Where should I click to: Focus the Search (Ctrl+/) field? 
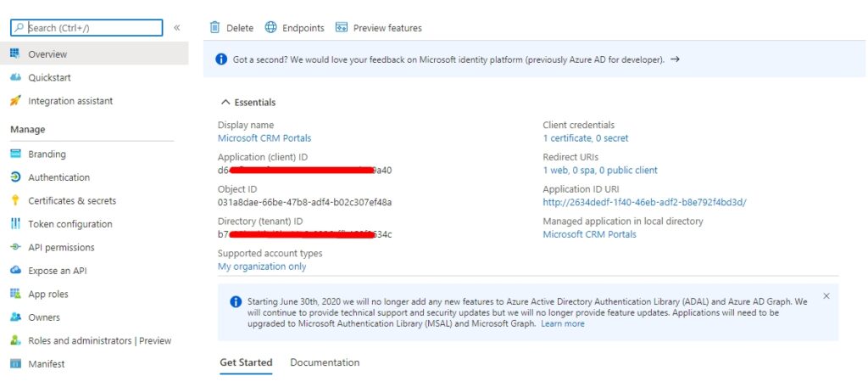(87, 28)
